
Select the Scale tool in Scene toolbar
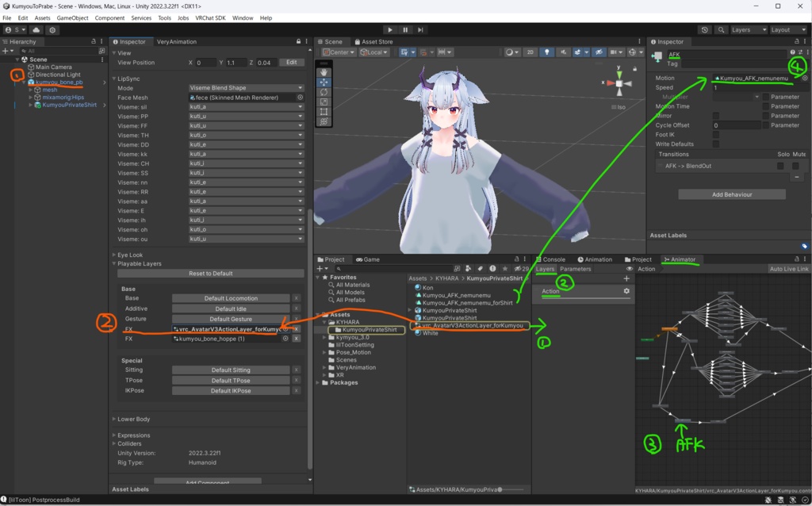[324, 102]
